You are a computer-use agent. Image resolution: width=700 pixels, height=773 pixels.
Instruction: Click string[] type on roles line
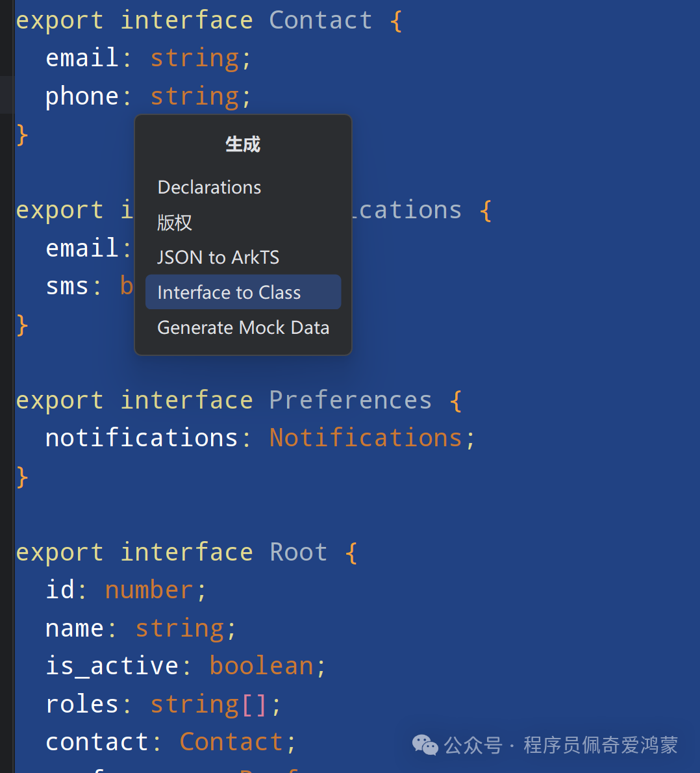point(209,705)
